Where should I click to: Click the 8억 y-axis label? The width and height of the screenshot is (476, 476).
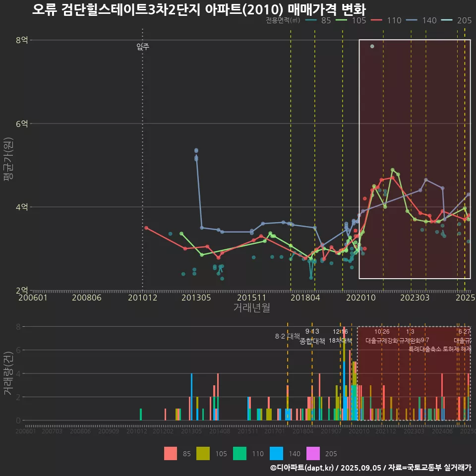click(x=22, y=40)
